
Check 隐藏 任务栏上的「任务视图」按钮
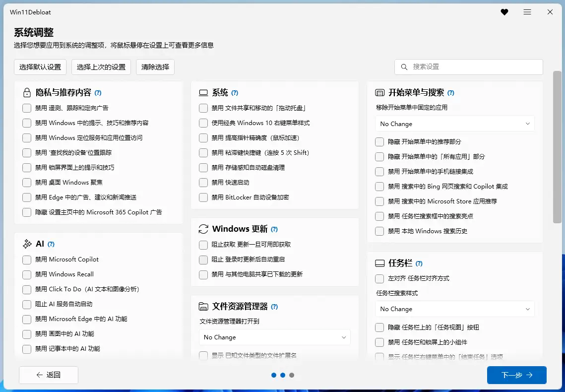coord(379,327)
